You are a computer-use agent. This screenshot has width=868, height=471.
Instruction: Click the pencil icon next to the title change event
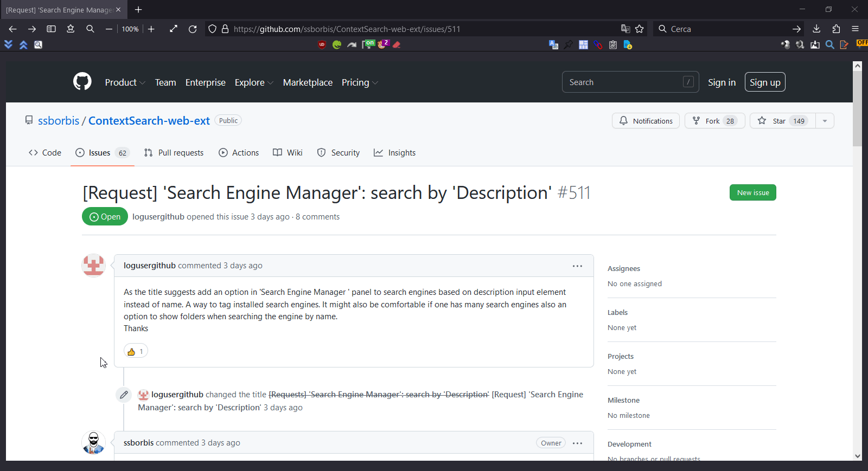tap(124, 395)
